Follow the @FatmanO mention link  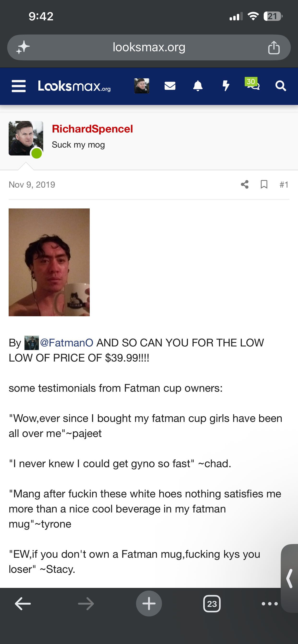[x=67, y=343]
